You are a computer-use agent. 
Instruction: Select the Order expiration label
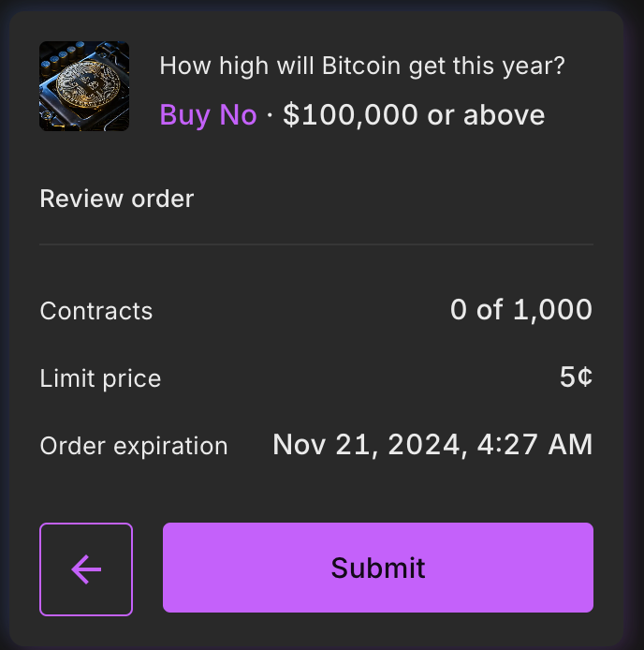pos(134,447)
